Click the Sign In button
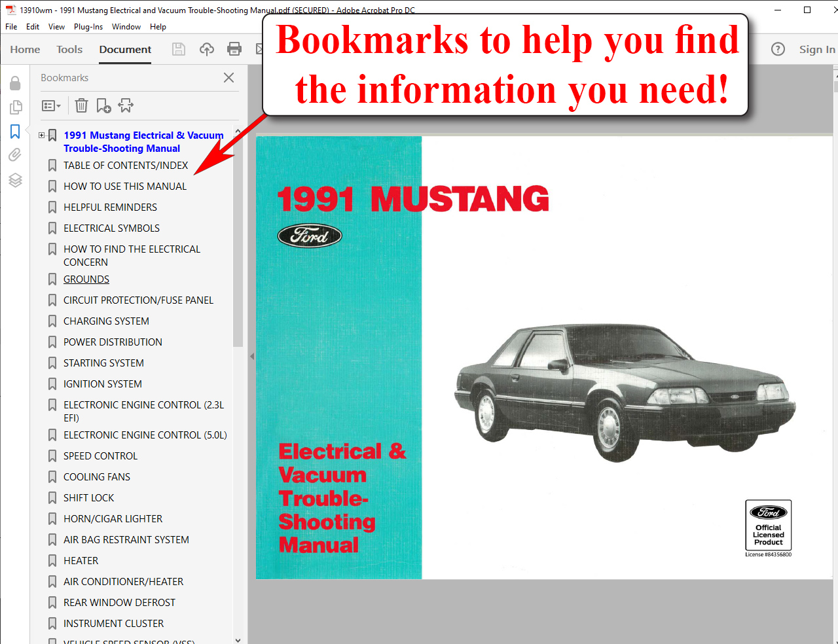Screen dimensions: 838x644 816,49
